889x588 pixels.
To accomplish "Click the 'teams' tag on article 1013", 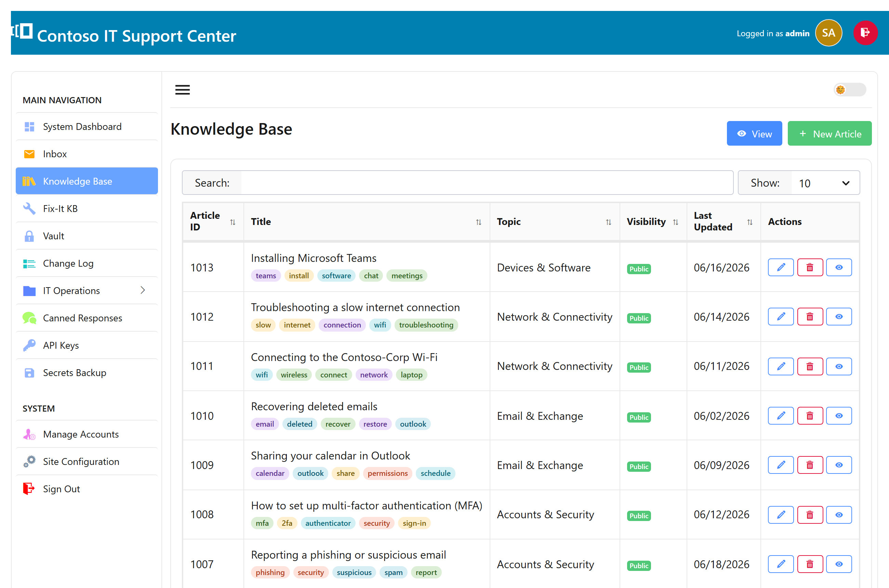I will click(266, 276).
